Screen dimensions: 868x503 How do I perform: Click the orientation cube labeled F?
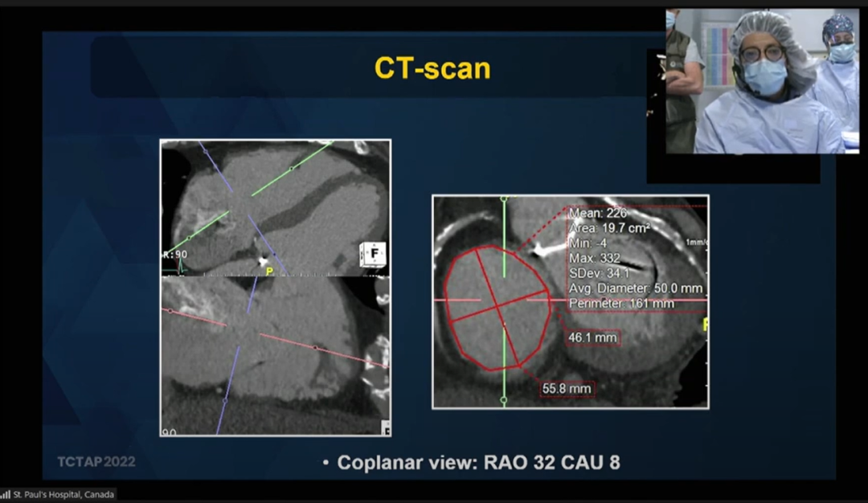click(373, 254)
